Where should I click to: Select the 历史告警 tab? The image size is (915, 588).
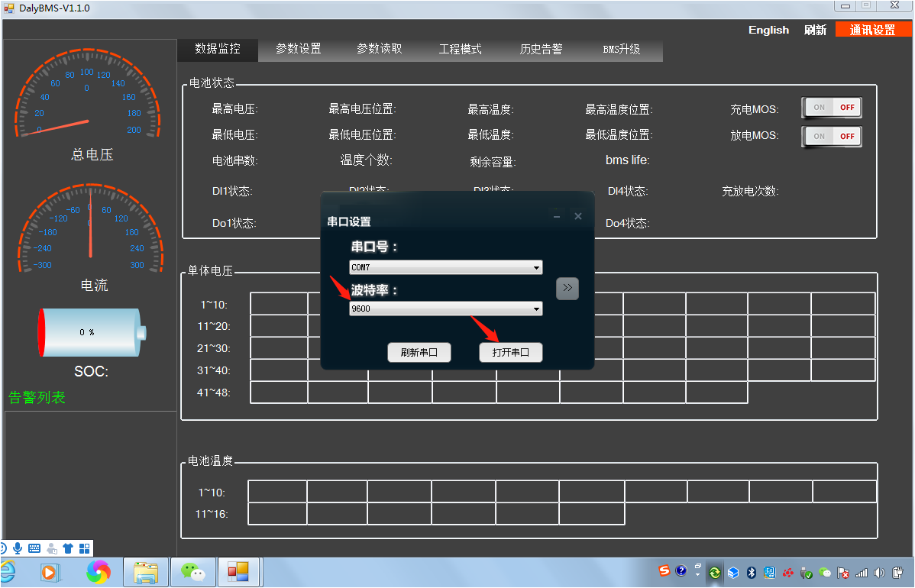click(541, 49)
